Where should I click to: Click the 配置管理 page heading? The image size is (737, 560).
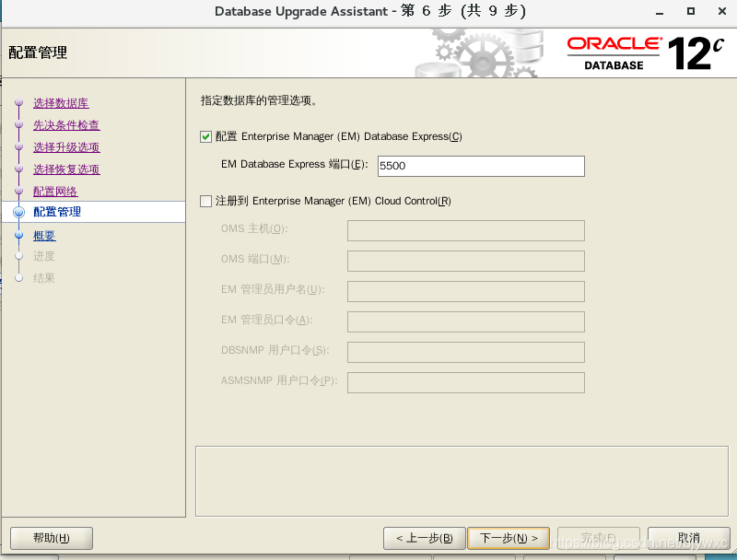38,52
